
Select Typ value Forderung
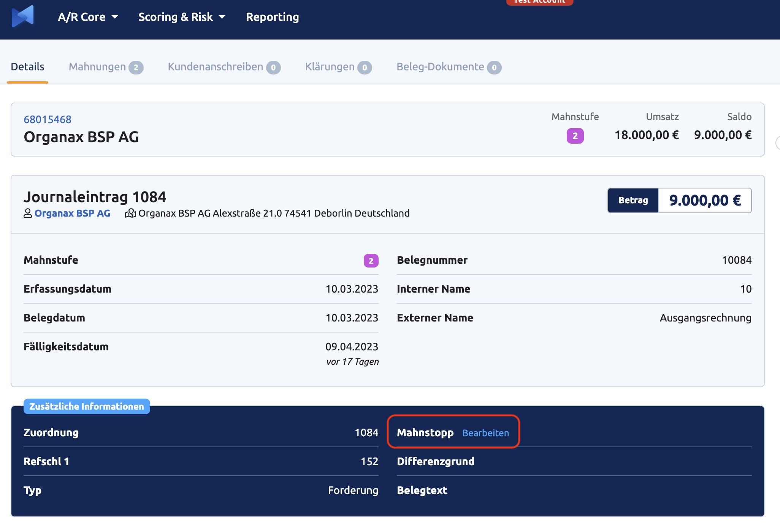(x=353, y=491)
